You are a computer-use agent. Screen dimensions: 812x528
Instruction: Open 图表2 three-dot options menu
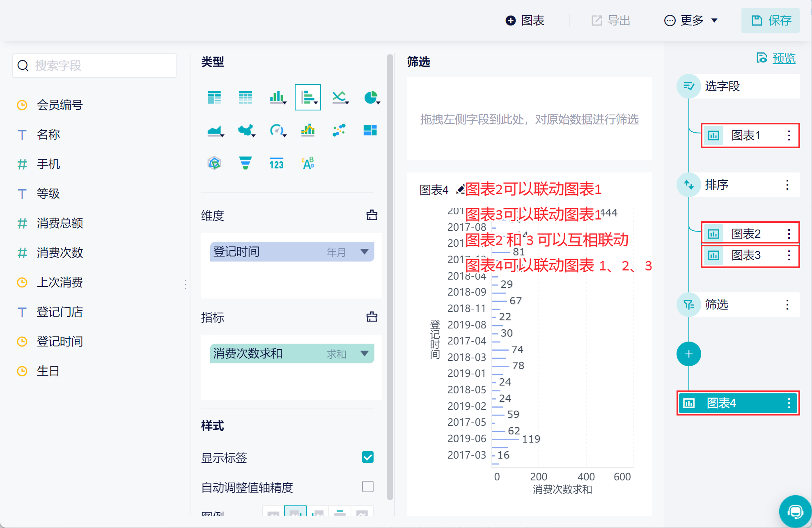tap(789, 234)
